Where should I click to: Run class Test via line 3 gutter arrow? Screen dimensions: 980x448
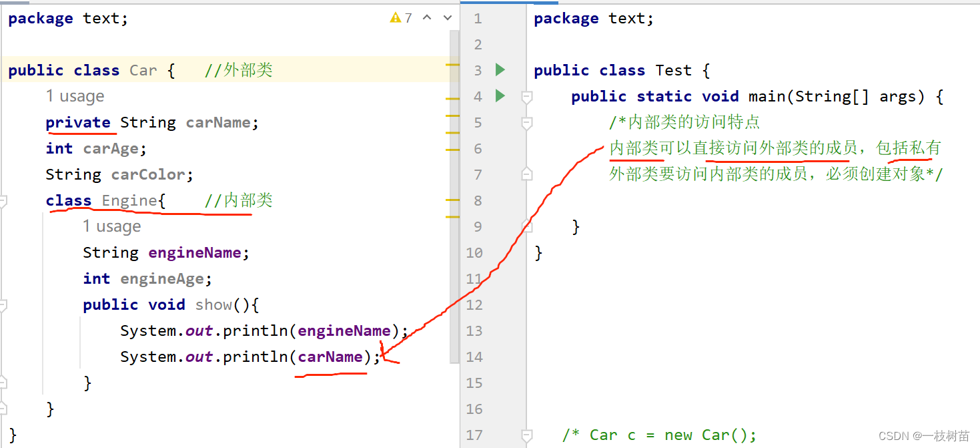[x=500, y=69]
